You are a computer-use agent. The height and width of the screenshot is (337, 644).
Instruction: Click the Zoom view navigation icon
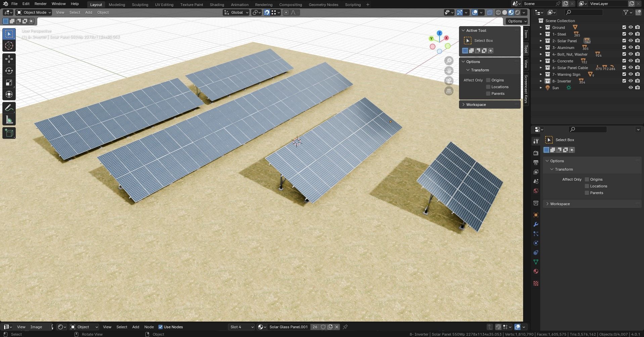pos(449,61)
